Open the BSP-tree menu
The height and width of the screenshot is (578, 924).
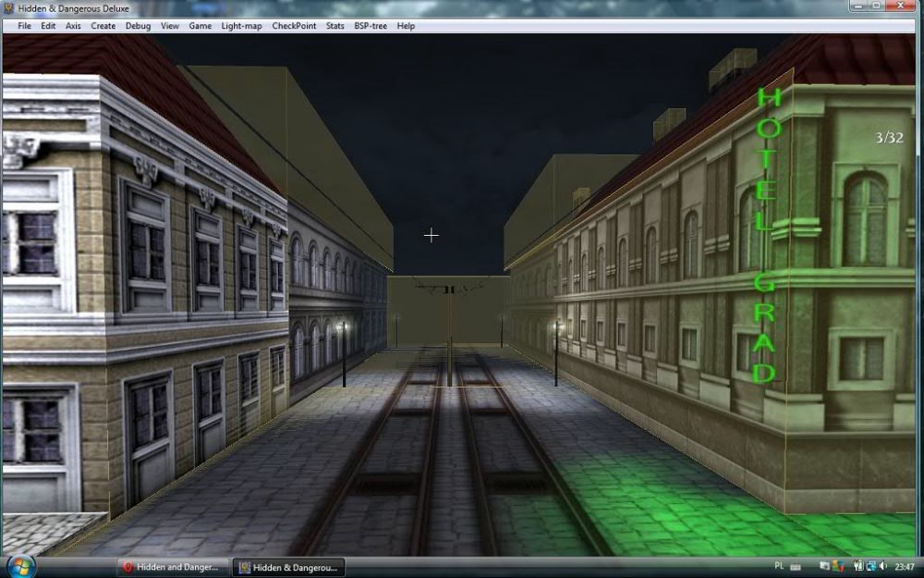pyautogui.click(x=371, y=26)
